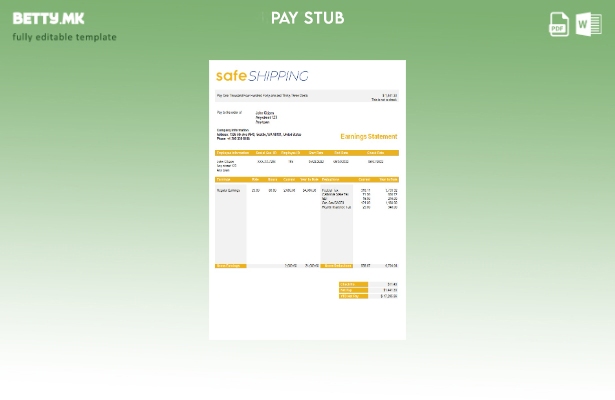The width and height of the screenshot is (615, 400).
Task: Open the pay stub document thumbnail
Action: 307,200
